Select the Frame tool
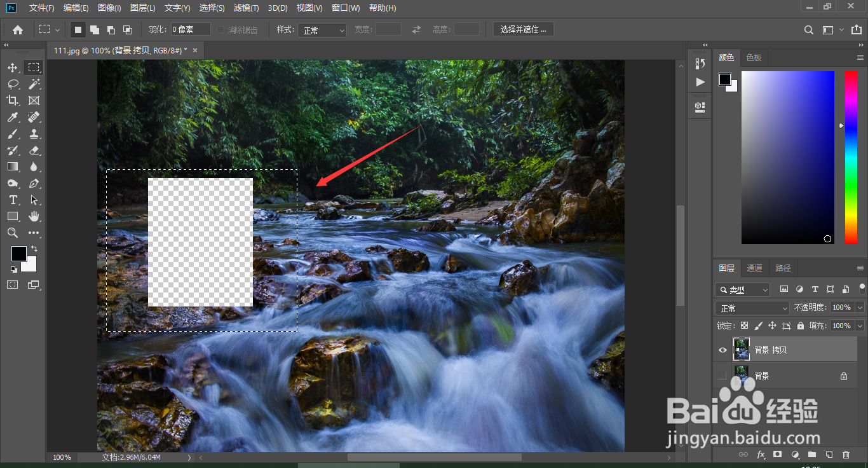Image resolution: width=868 pixels, height=468 pixels. (x=34, y=100)
